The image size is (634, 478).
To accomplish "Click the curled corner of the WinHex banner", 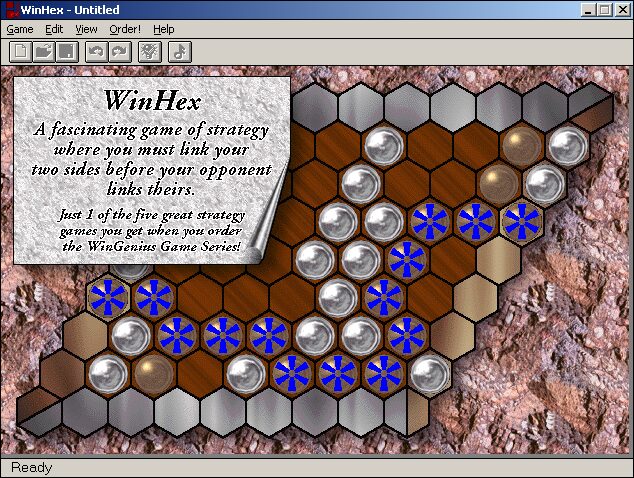I will pyautogui.click(x=269, y=243).
